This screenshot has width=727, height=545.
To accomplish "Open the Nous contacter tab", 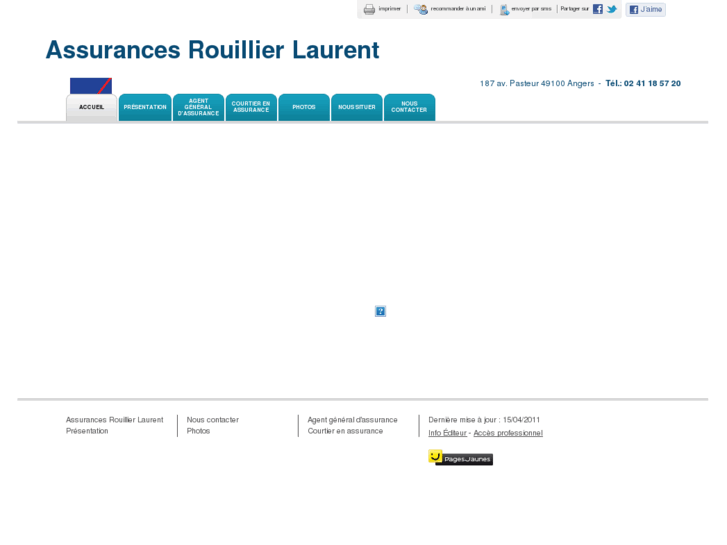I will (409, 108).
